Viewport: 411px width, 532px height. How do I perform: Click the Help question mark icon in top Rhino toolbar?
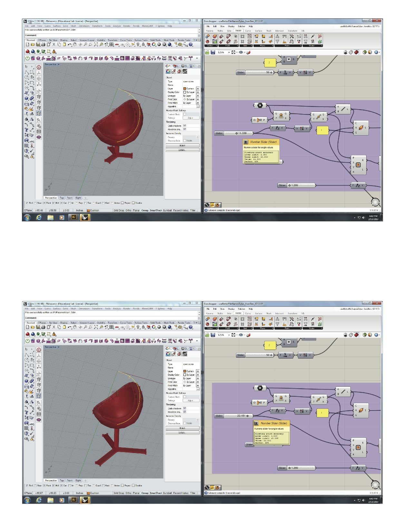pyautogui.click(x=191, y=44)
